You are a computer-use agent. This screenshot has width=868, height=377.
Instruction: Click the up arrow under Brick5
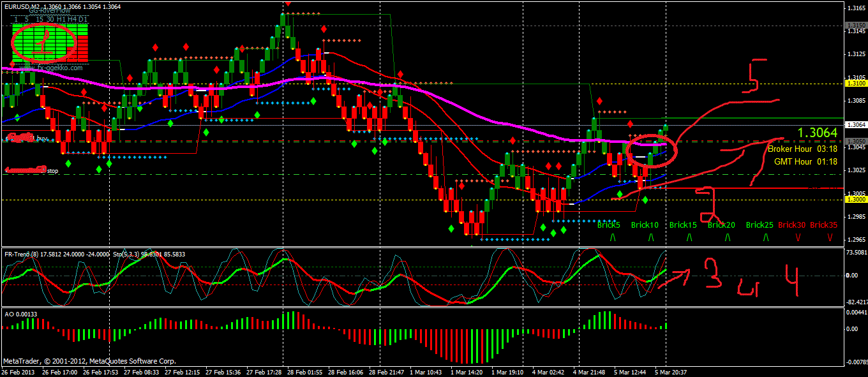612,237
